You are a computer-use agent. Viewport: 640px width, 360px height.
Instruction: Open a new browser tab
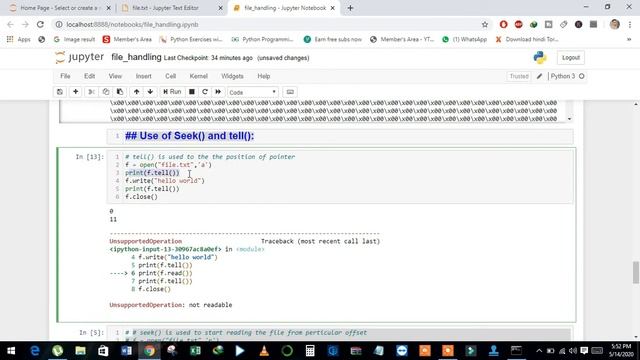pyautogui.click(x=350, y=8)
